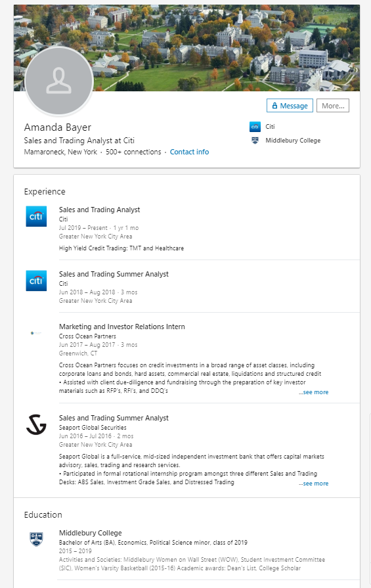Click the Middlebury College crest in the header
The image size is (371, 588).
[x=255, y=141]
